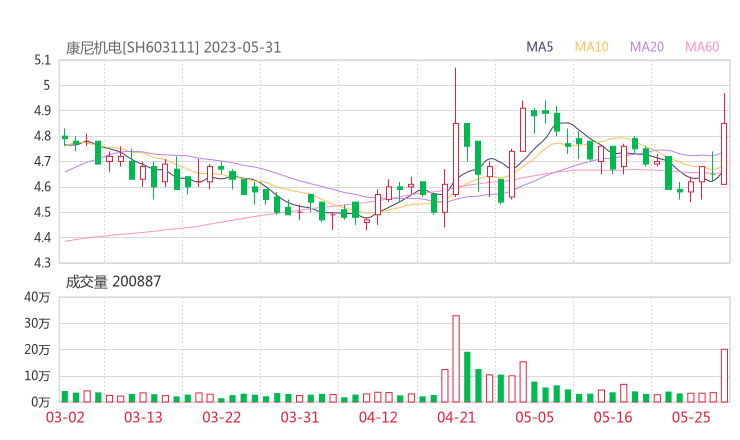The height and width of the screenshot is (440, 740).
Task: Toggle the MA5 legend line
Action: click(x=540, y=47)
